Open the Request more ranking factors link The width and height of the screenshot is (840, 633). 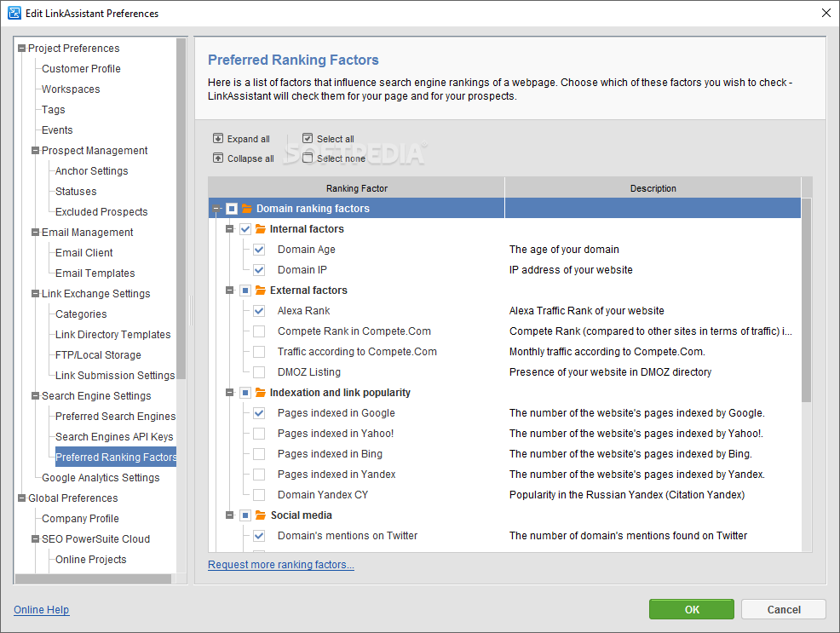(x=281, y=565)
